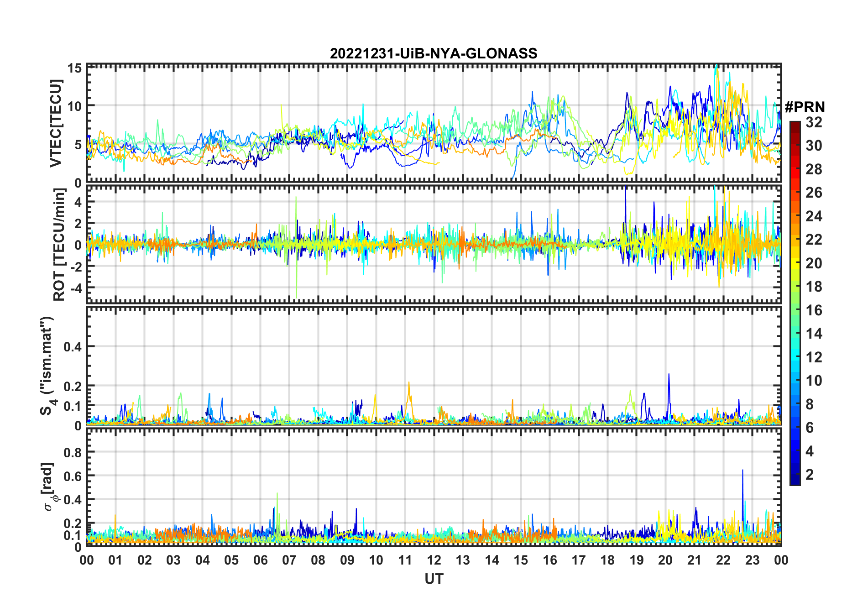The height and width of the screenshot is (607, 868).
Task: Click UT axis hour label 19
Action: [637, 560]
